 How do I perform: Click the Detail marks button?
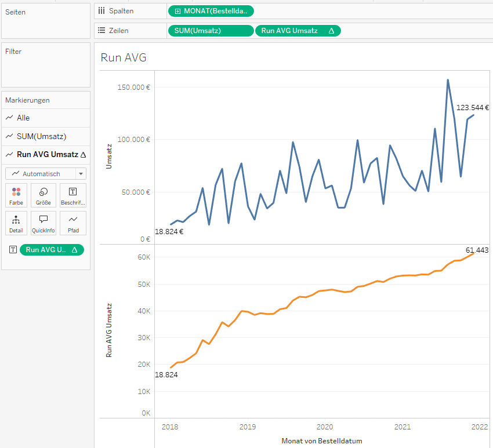(x=16, y=223)
